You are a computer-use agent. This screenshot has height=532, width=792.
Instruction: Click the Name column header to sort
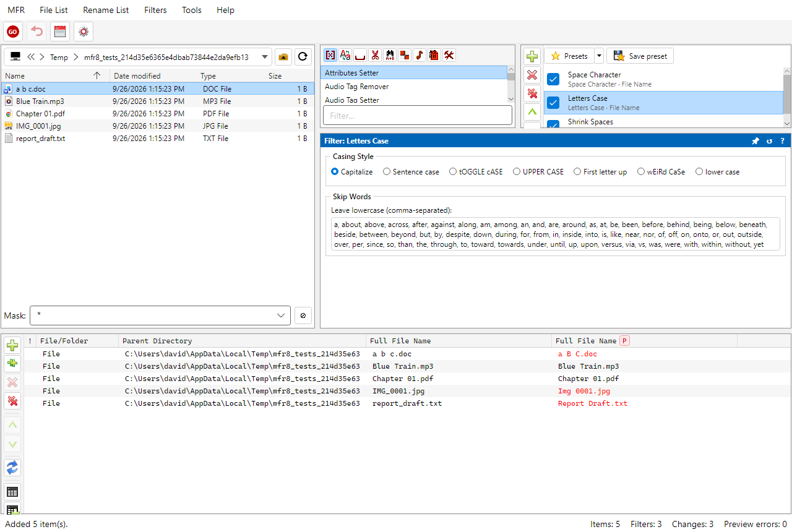[x=55, y=76]
